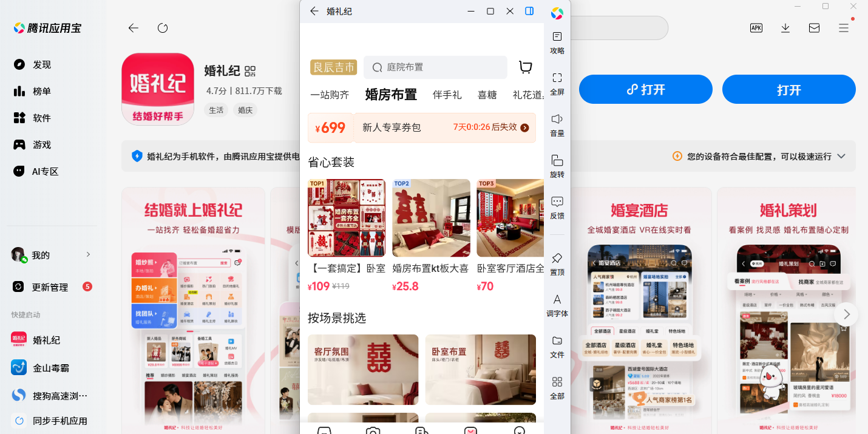Switch to the 喜糖 tab
The height and width of the screenshot is (434, 868).
pos(487,95)
